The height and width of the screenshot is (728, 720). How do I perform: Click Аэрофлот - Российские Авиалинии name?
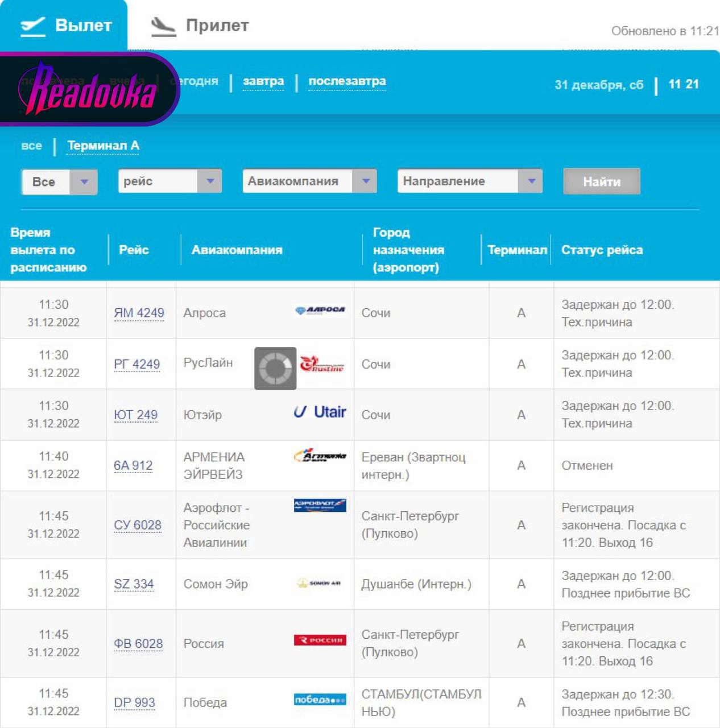coord(216,525)
